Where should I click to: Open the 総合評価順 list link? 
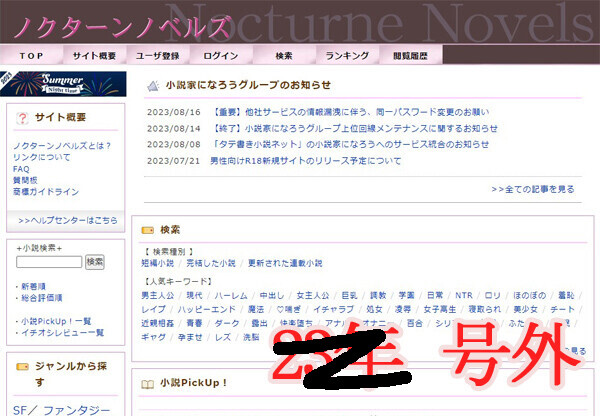point(42,298)
